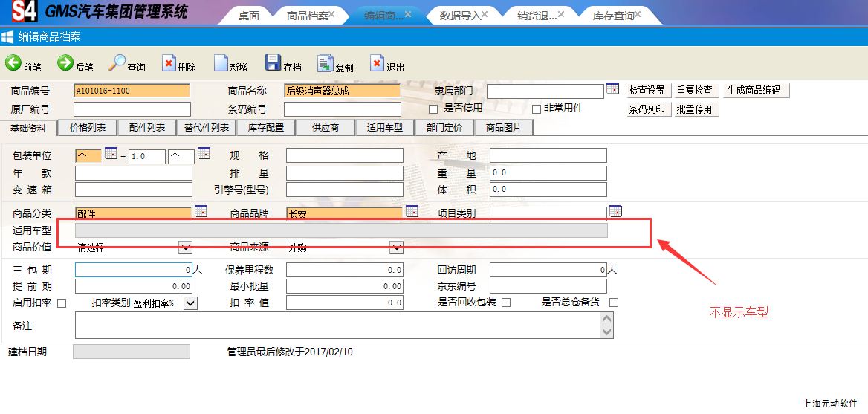This screenshot has height=414, width=868.
Task: Expand the 商品价值 dropdown
Action: coord(186,248)
